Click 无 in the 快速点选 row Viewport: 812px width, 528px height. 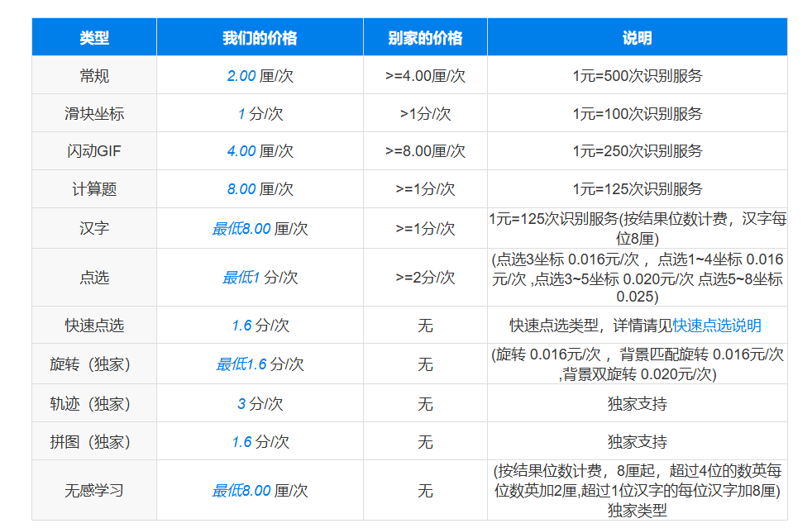coord(425,325)
